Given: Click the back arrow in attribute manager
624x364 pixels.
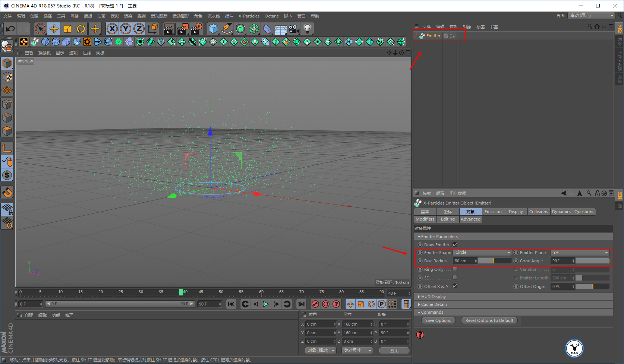Looking at the screenshot, I should tap(564, 193).
